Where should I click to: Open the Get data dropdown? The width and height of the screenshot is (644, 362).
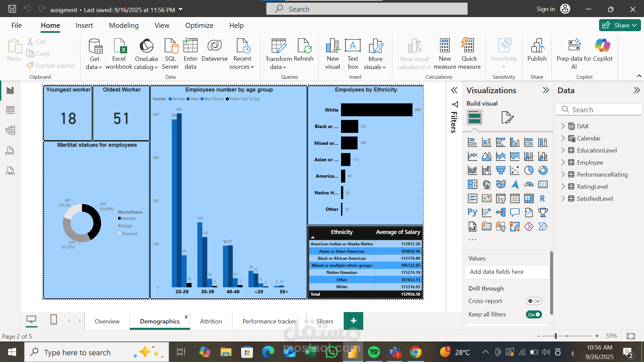[94, 54]
